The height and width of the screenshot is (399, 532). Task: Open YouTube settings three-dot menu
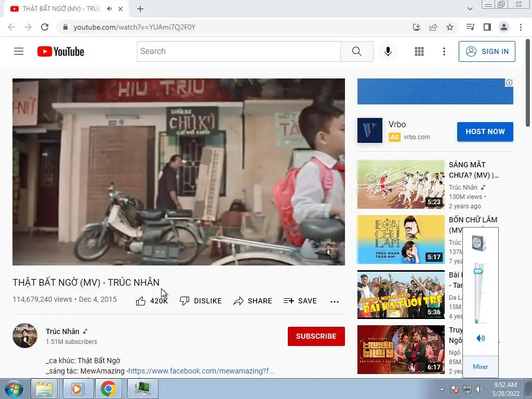444,51
